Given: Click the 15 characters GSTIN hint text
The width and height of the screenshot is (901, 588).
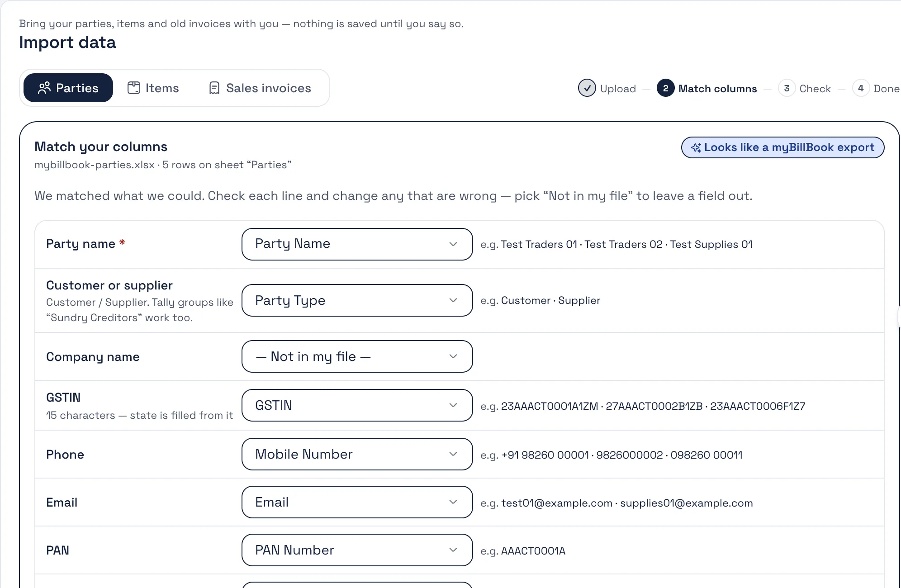Looking at the screenshot, I should pyautogui.click(x=139, y=415).
